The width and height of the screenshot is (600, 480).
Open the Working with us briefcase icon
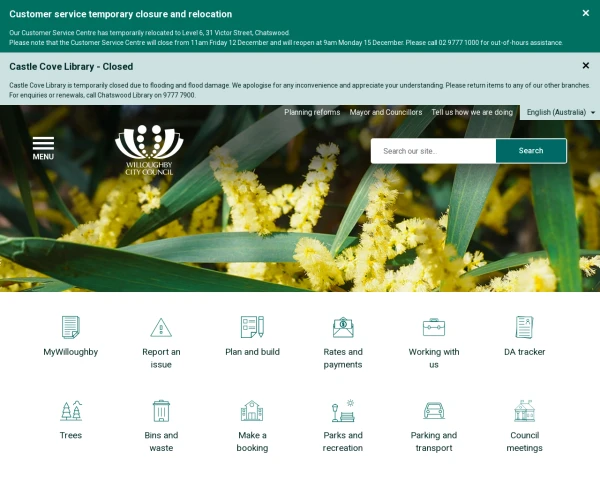click(434, 327)
